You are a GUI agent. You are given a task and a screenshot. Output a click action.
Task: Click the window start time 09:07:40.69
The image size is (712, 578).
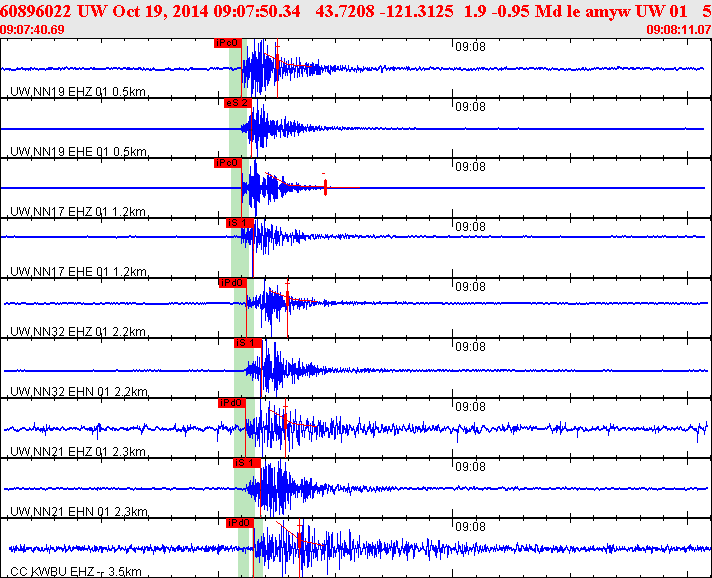(x=32, y=30)
